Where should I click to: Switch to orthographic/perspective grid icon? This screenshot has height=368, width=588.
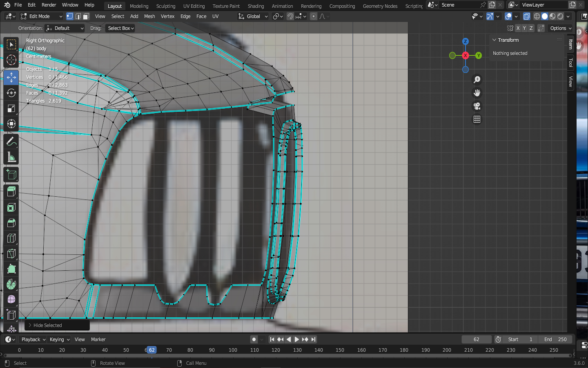(477, 119)
